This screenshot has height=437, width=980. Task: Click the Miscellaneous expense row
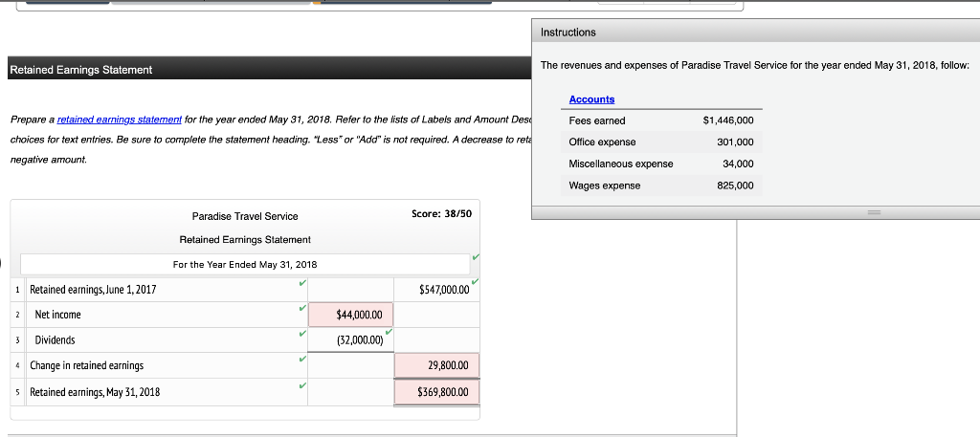click(661, 164)
